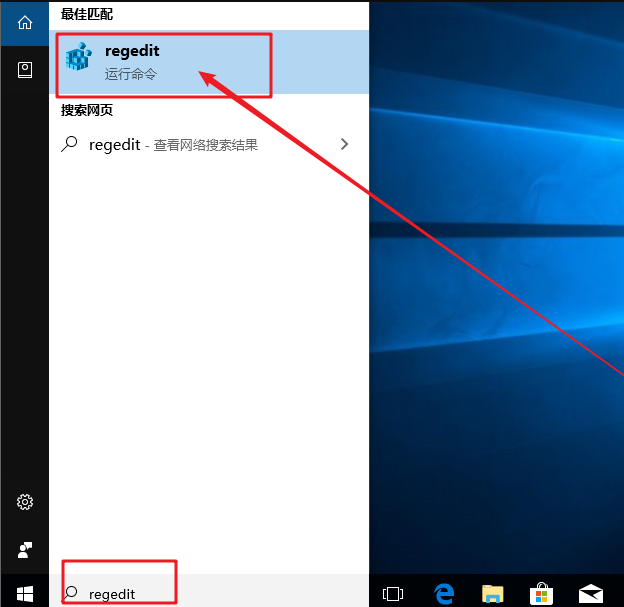Click the regedit blue cube icon
This screenshot has height=607, width=624.
79,61
